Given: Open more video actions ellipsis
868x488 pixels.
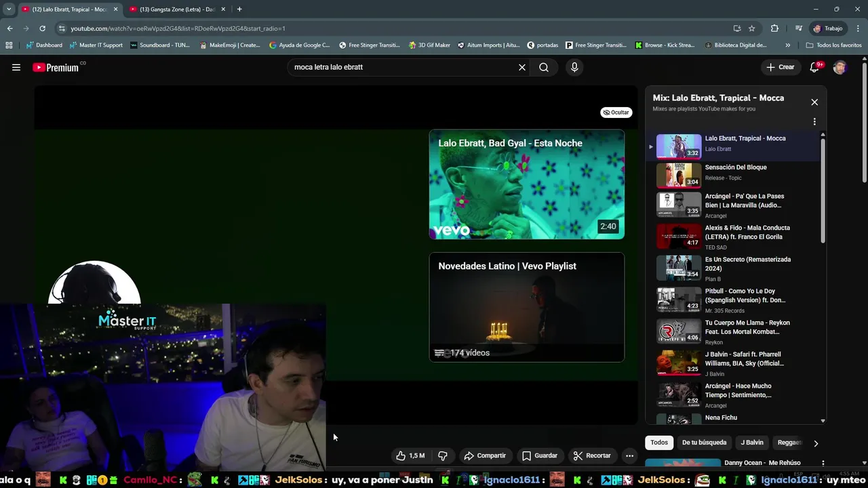Looking at the screenshot, I should point(629,455).
